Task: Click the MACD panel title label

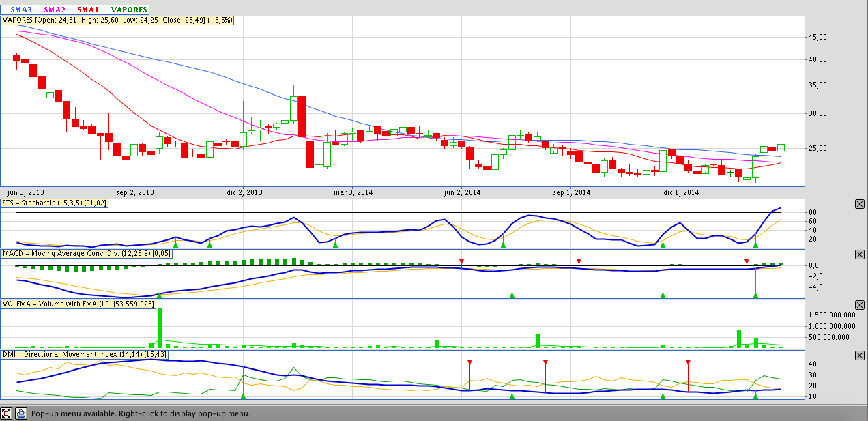Action: [x=86, y=253]
